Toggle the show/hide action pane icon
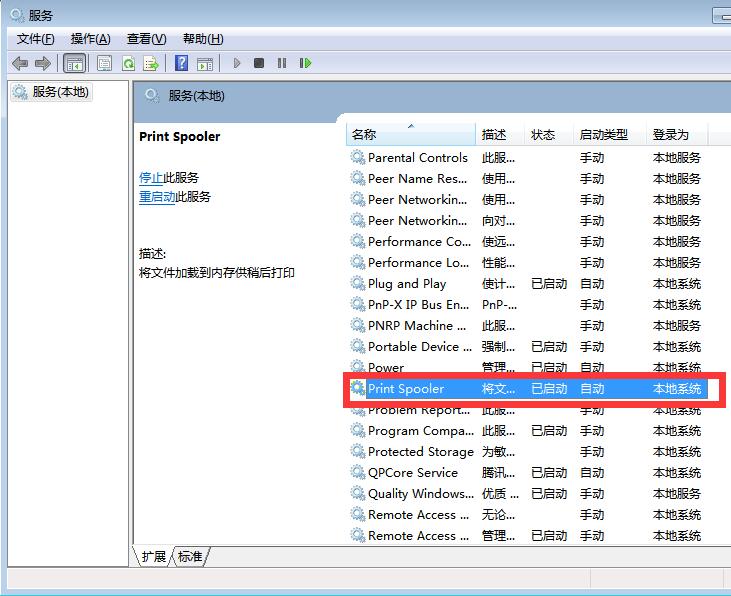 (x=204, y=63)
